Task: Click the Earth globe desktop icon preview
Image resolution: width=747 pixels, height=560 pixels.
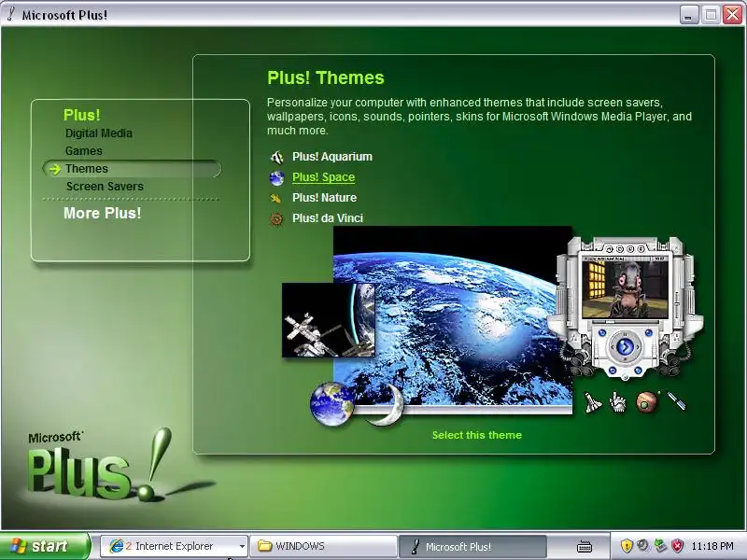Action: 332,403
